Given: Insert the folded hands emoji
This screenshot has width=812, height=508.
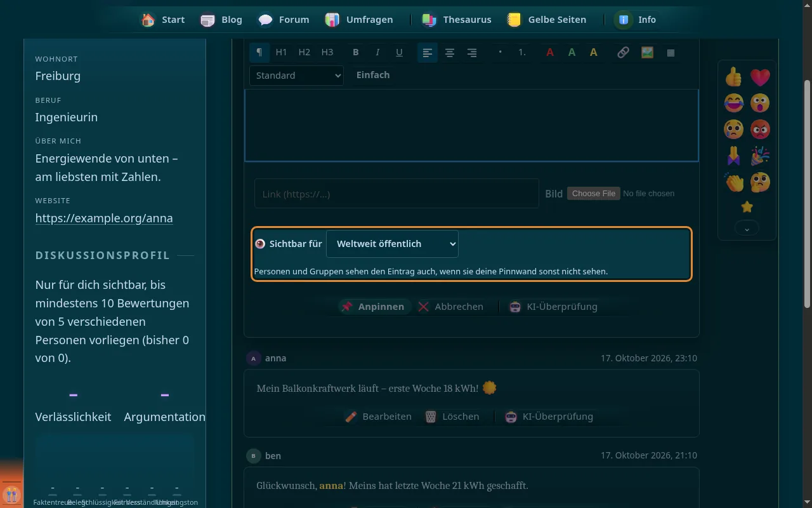Looking at the screenshot, I should [x=734, y=156].
